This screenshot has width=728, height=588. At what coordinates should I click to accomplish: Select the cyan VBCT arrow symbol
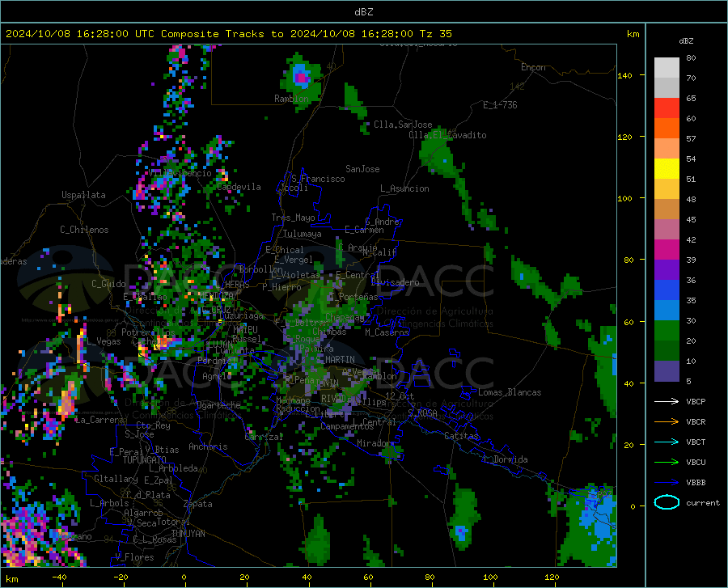pyautogui.click(x=667, y=442)
